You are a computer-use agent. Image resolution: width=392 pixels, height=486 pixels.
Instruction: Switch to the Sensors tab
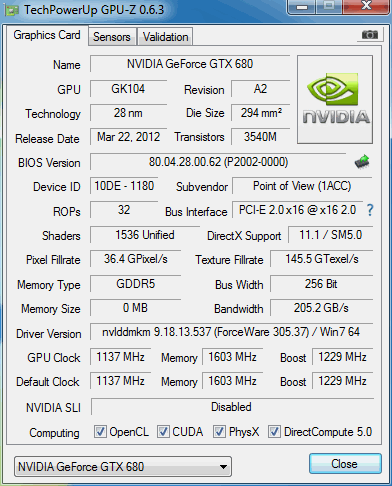coord(112,37)
